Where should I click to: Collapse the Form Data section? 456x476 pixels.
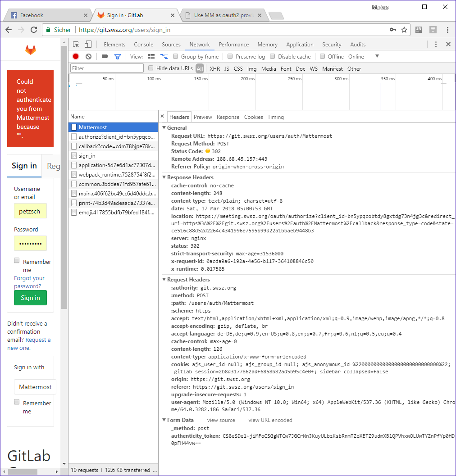coord(164,420)
